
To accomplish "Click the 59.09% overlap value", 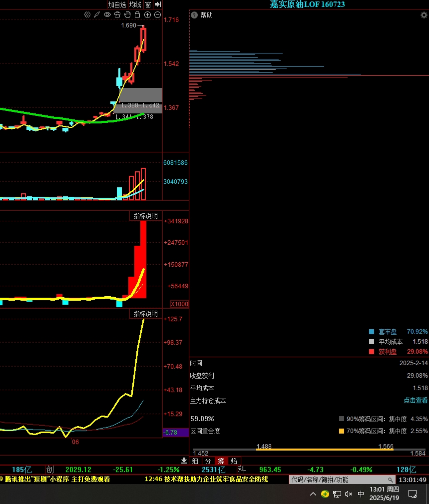I will 202,419.
